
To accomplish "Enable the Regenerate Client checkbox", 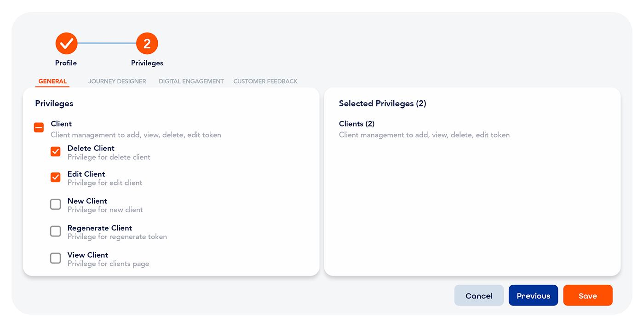I will coord(56,231).
